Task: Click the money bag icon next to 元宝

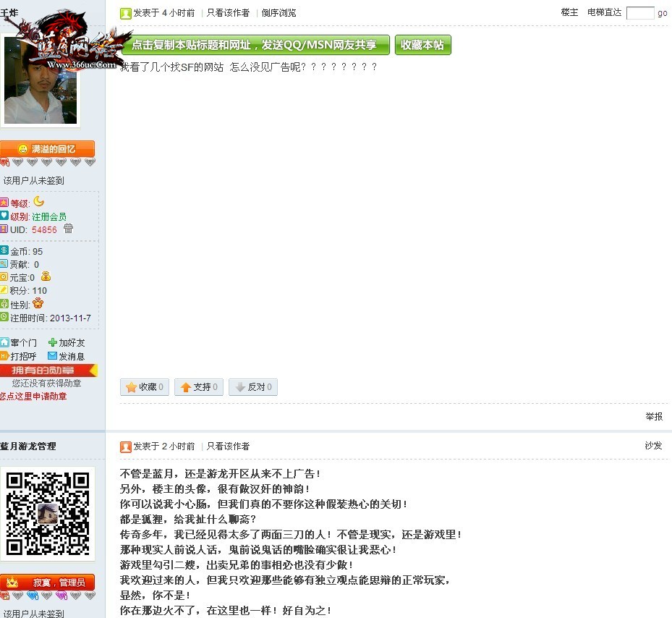Action: tap(46, 277)
